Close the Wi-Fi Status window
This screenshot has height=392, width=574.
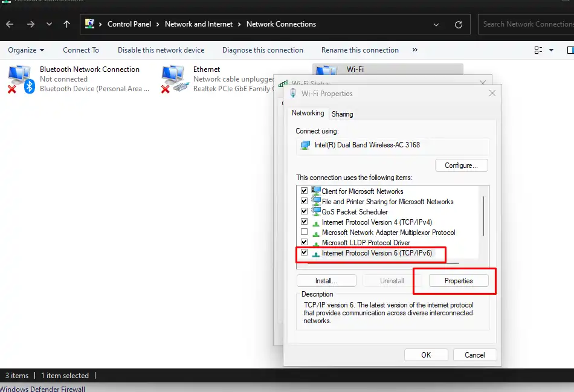483,82
